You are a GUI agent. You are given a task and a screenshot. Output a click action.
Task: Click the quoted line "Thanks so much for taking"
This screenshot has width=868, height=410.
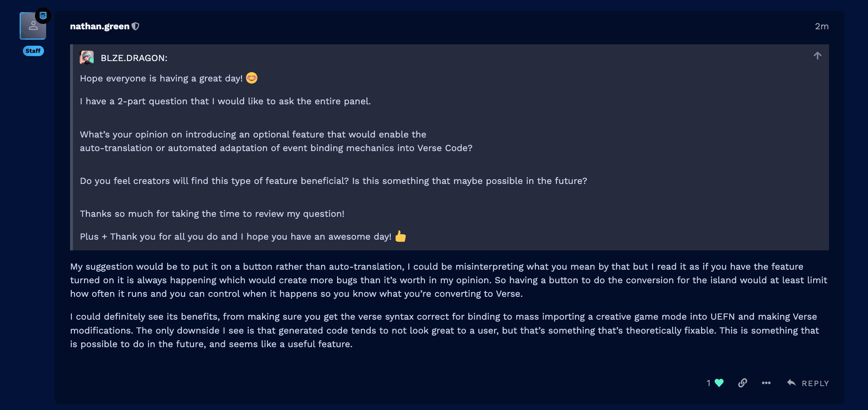212,214
